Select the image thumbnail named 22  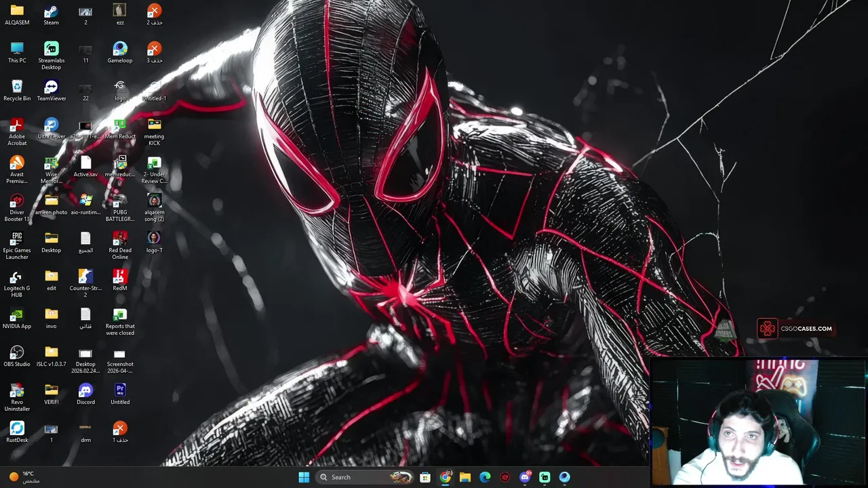(x=85, y=90)
